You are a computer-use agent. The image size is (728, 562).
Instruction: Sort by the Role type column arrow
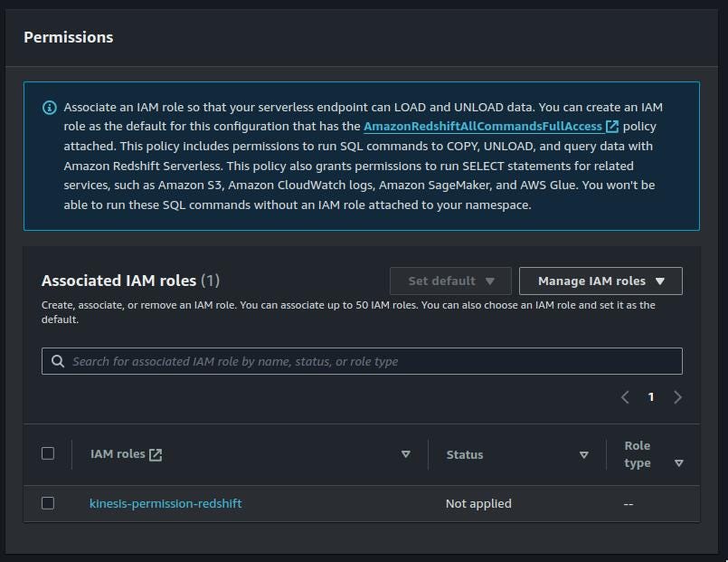pos(679,463)
